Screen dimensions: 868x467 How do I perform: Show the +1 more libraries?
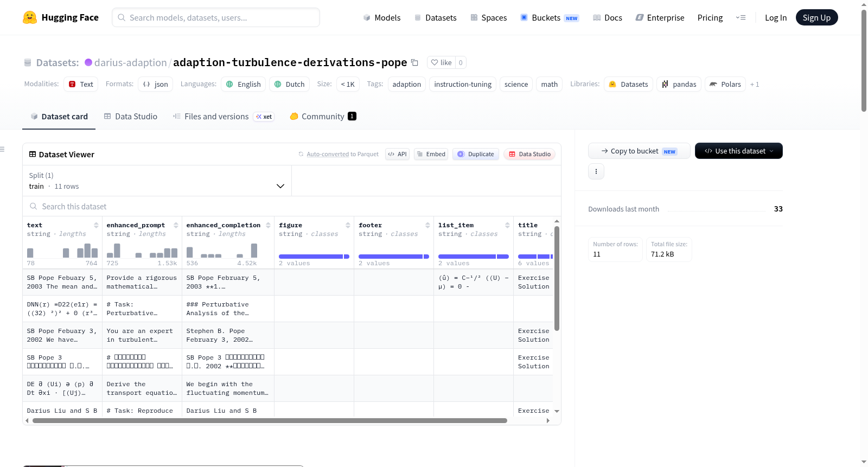(755, 85)
